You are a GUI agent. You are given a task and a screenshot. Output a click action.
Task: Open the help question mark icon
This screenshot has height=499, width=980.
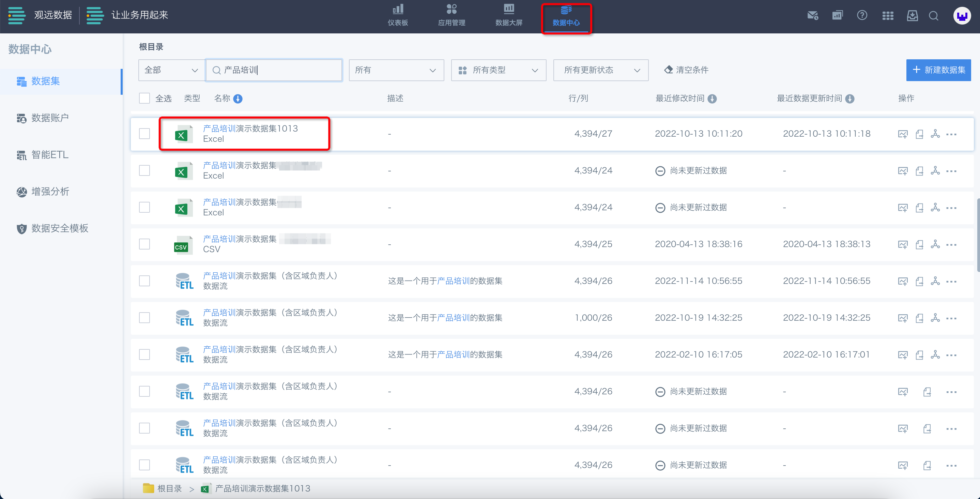(862, 16)
